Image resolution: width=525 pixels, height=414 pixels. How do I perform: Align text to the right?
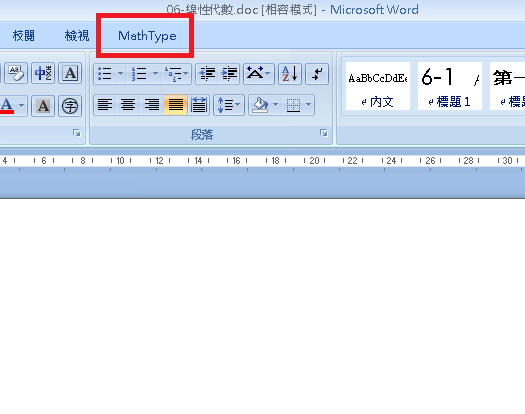[152, 105]
